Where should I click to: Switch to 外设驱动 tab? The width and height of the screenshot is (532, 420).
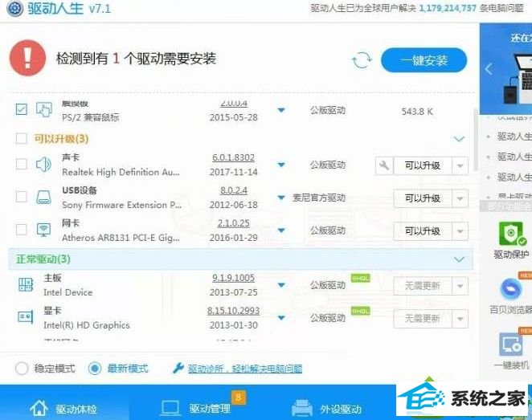(x=327, y=408)
